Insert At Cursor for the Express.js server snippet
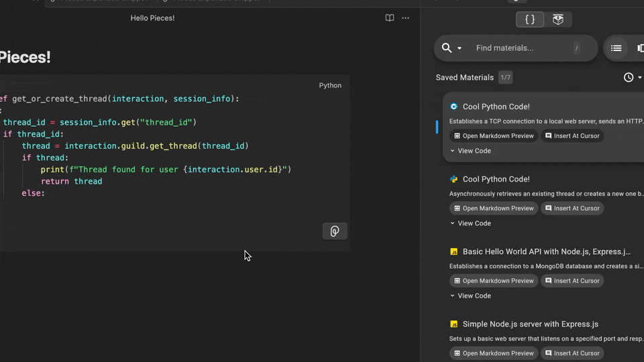The width and height of the screenshot is (644, 362). tap(572, 353)
